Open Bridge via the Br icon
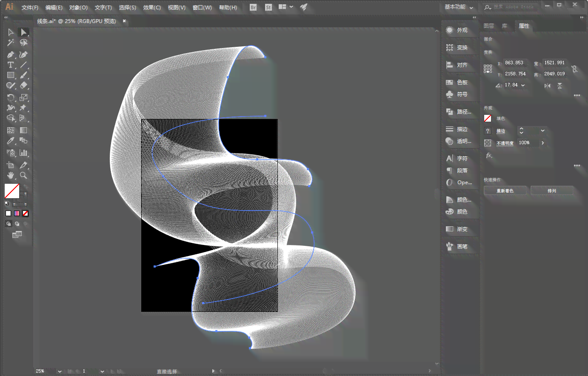Viewport: 588px width, 376px height. pos(253,7)
